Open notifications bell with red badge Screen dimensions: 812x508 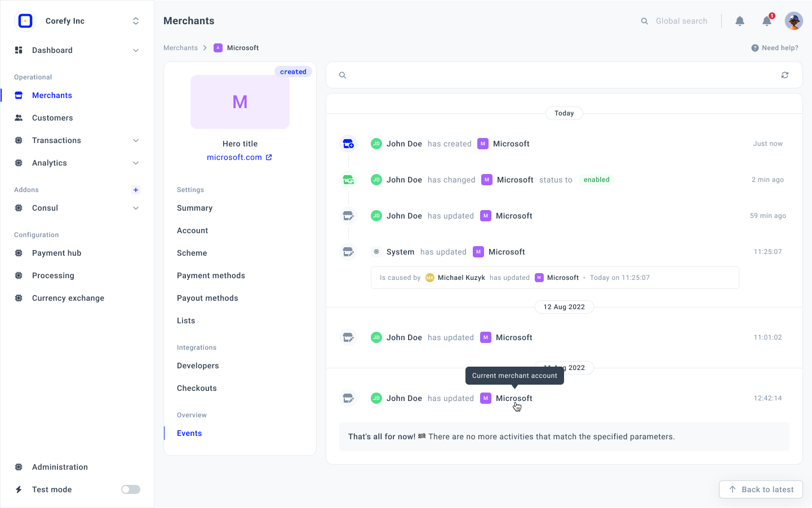(767, 21)
